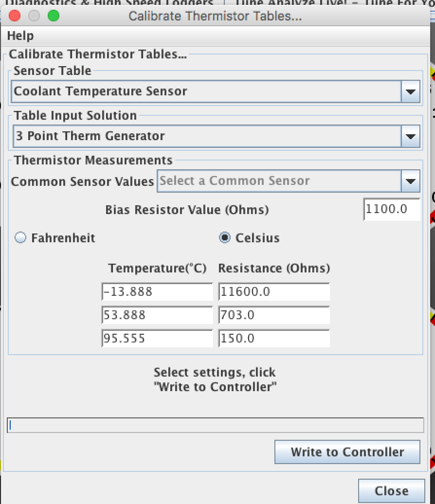Click the resistance field showing 11600.0
Viewport: 435px width, 504px height.
pos(274,292)
